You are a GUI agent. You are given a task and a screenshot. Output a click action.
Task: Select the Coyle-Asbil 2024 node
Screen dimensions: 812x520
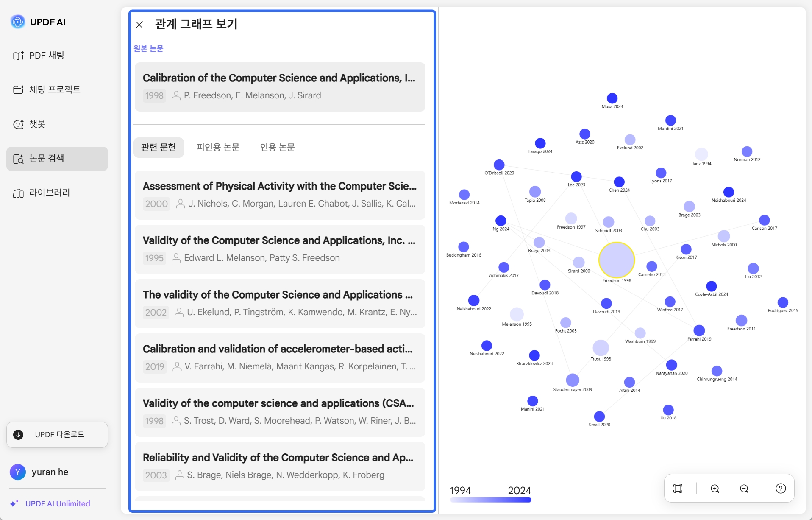point(712,286)
